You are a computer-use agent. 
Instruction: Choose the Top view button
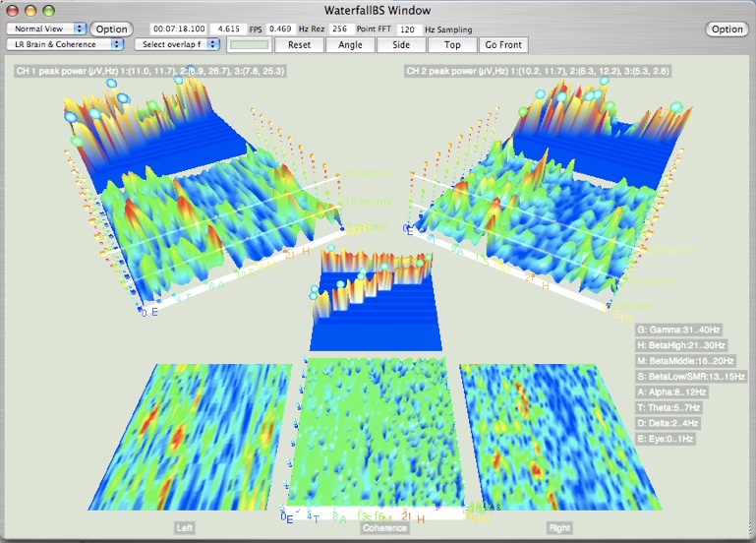452,45
